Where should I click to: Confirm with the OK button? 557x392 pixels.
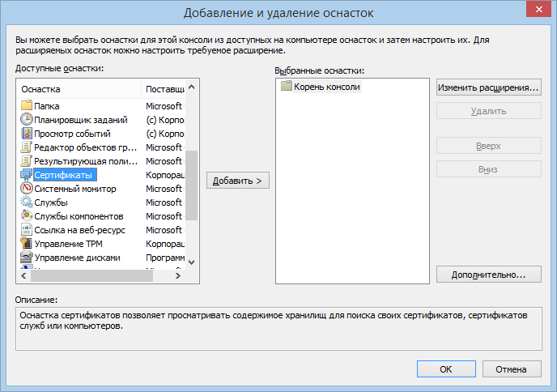pyautogui.click(x=445, y=369)
